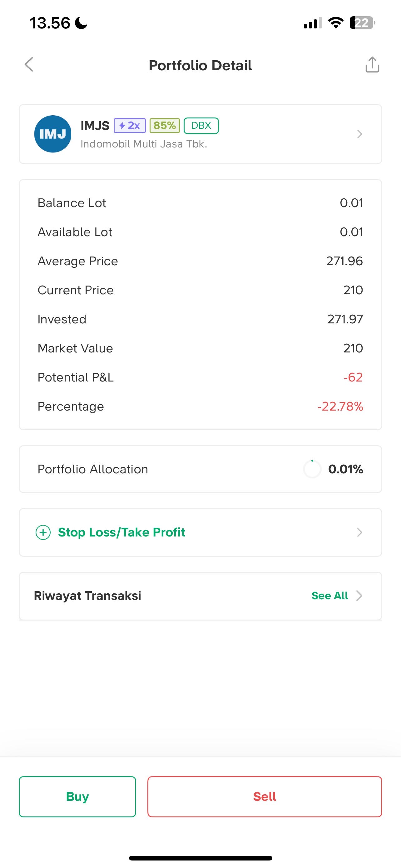Tap Indomobil Multi Jasa Tbk. name
This screenshot has width=401, height=868.
(144, 144)
